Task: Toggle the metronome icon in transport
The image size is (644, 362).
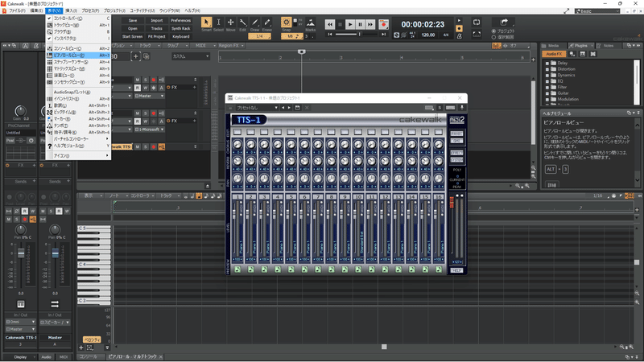Action: [x=459, y=36]
